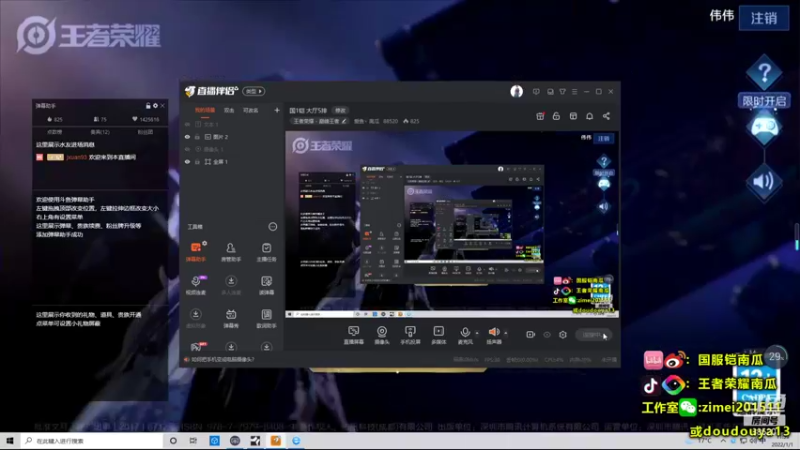800x450 pixels.
Task: Collapse the 工具箱 toolbox with minus circle
Action: tap(273, 227)
